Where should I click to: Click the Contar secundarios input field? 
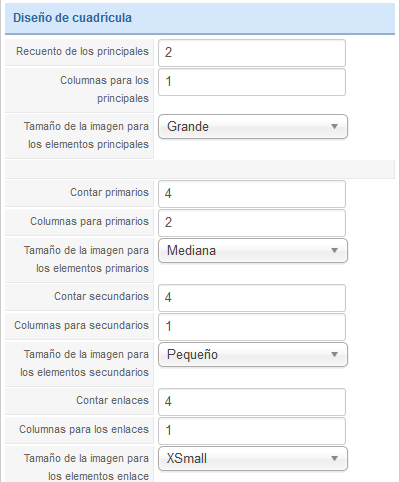(x=252, y=298)
